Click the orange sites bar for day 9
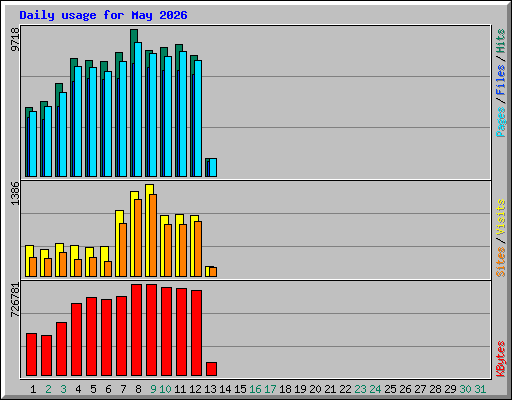Viewport: 512px width, 400px height. [x=153, y=235]
